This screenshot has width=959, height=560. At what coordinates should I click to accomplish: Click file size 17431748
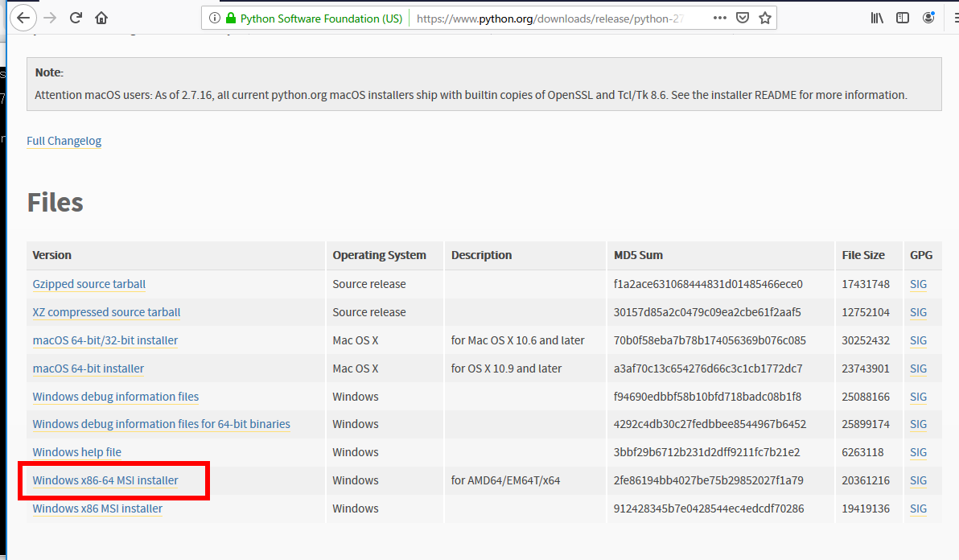pyautogui.click(x=866, y=284)
